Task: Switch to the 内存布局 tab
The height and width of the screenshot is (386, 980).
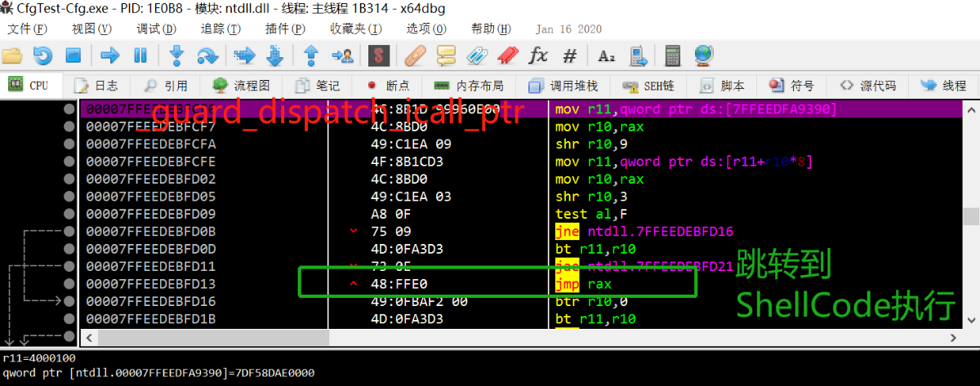Action: coord(469,86)
